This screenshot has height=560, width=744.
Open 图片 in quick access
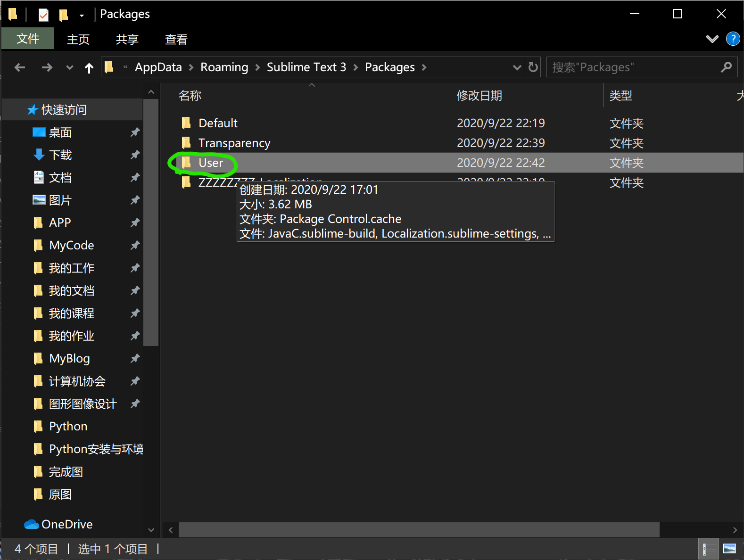tap(60, 200)
